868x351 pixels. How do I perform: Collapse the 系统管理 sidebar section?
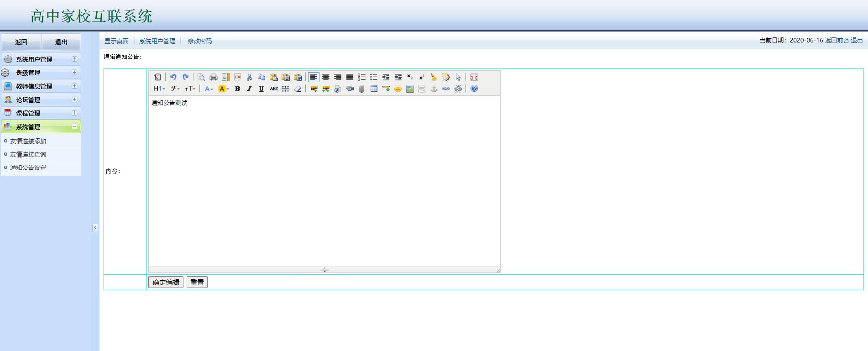pos(74,126)
